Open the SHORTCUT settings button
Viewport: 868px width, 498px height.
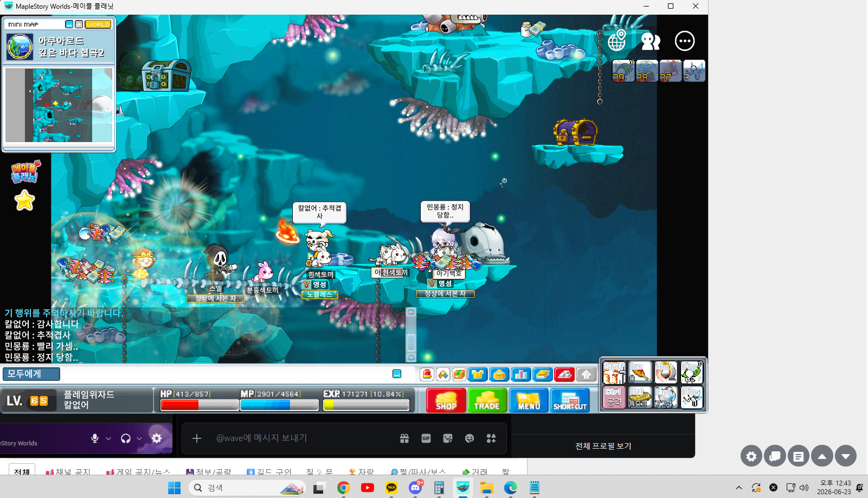coord(570,400)
